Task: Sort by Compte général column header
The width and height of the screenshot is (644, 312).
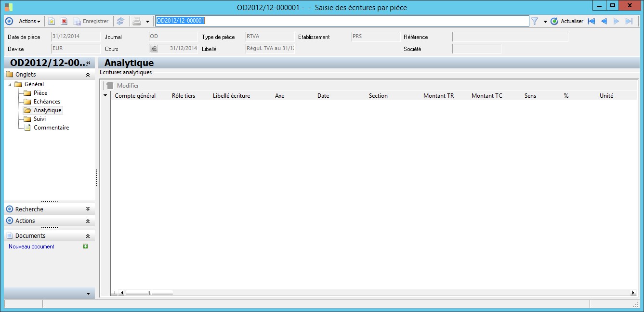Action: pos(135,96)
